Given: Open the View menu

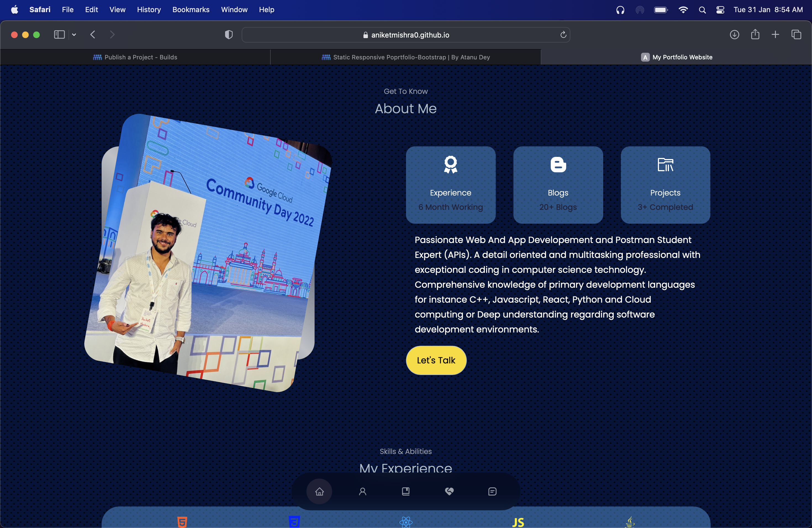Looking at the screenshot, I should 117,10.
